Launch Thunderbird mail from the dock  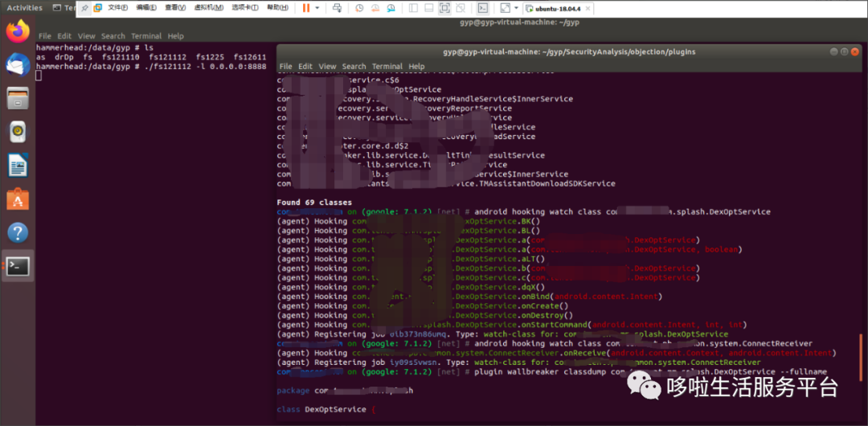[x=18, y=65]
